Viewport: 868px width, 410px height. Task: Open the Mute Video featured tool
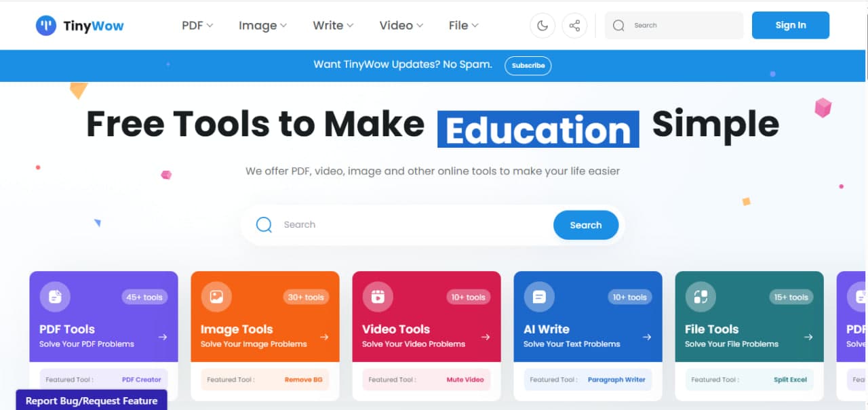[x=465, y=380]
